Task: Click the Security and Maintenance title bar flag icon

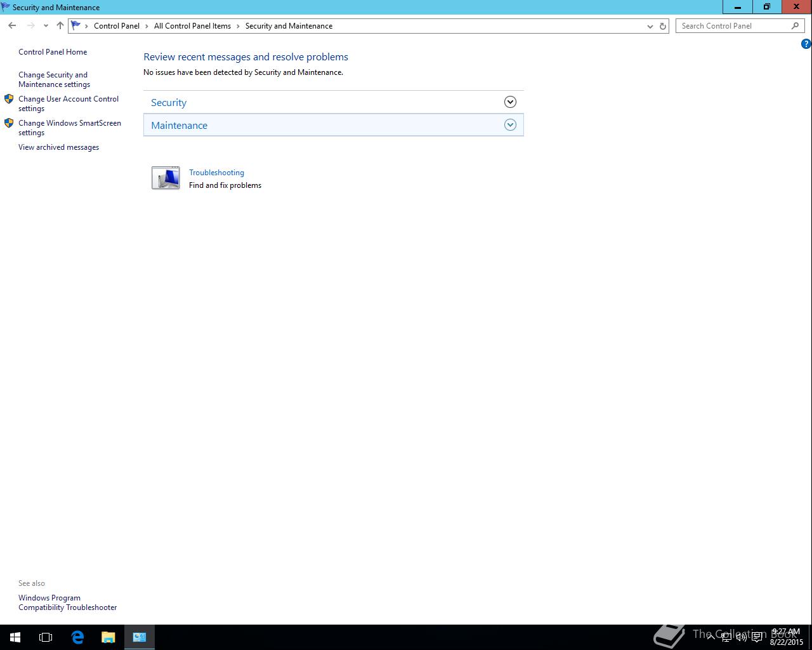Action: 6,7
